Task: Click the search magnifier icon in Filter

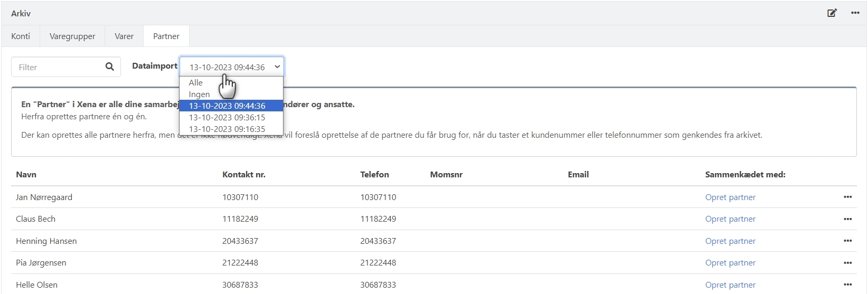Action: (x=110, y=67)
